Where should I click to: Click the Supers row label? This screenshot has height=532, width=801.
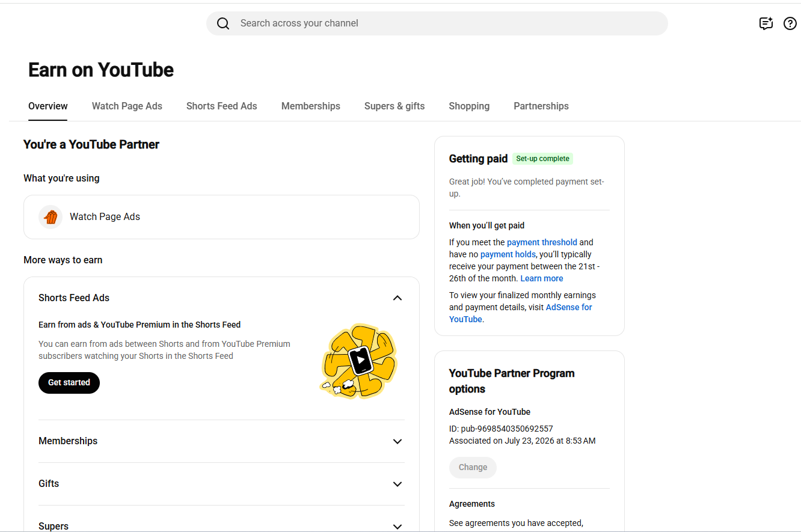point(54,527)
